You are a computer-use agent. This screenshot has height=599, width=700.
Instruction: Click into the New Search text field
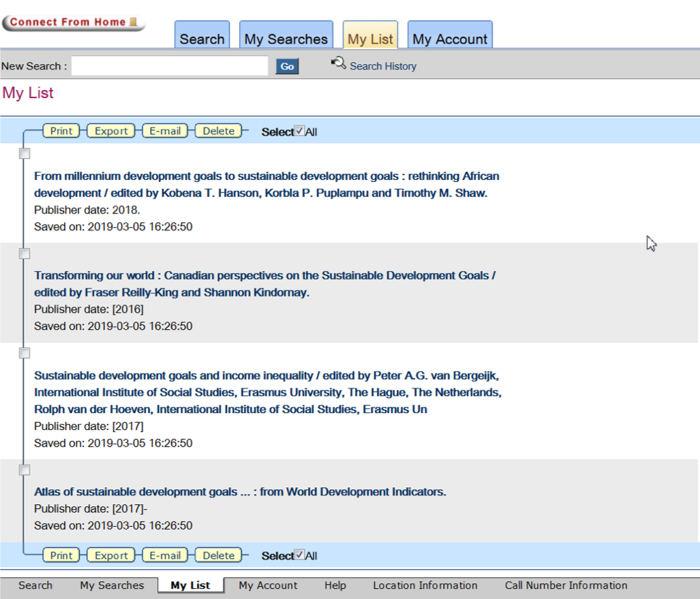170,66
